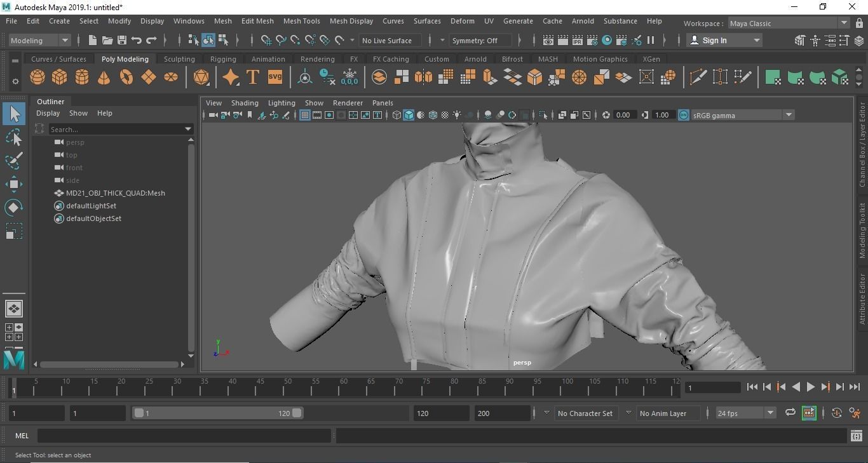Click the Select tool arrow icon
868x463 pixels.
[x=14, y=114]
